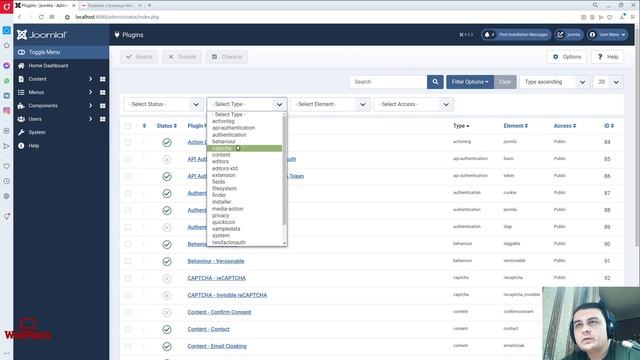Sort table by ID column header

[609, 126]
